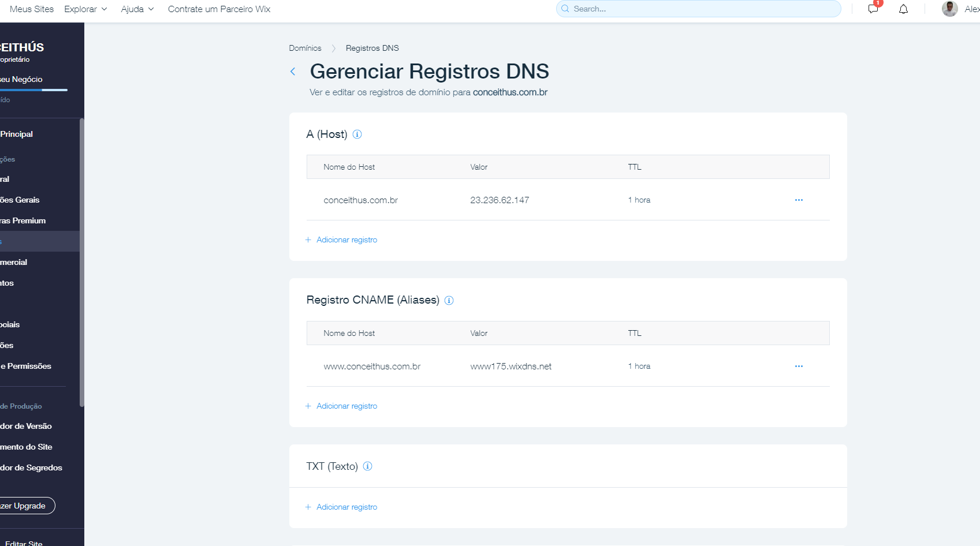Open more actions for conceithus.com.br A record
This screenshot has width=980, height=546.
(799, 200)
